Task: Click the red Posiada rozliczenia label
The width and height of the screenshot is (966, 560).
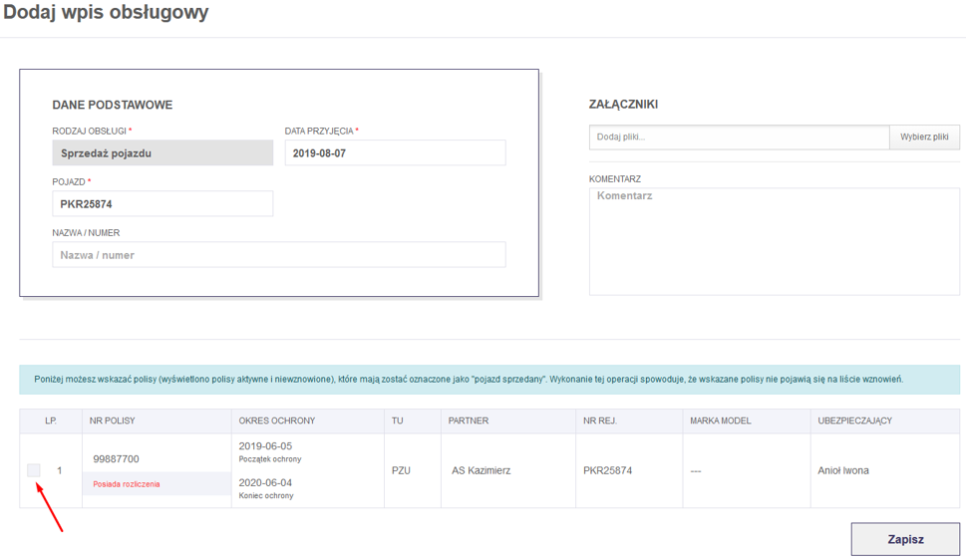Action: pyautogui.click(x=126, y=484)
